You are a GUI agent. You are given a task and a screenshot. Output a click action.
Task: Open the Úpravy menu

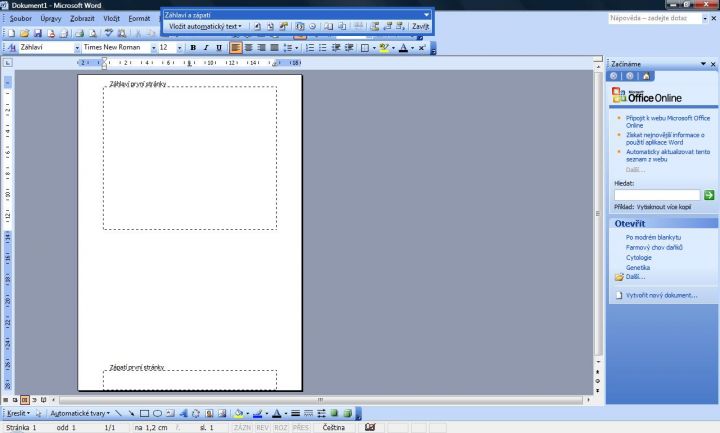[x=51, y=18]
